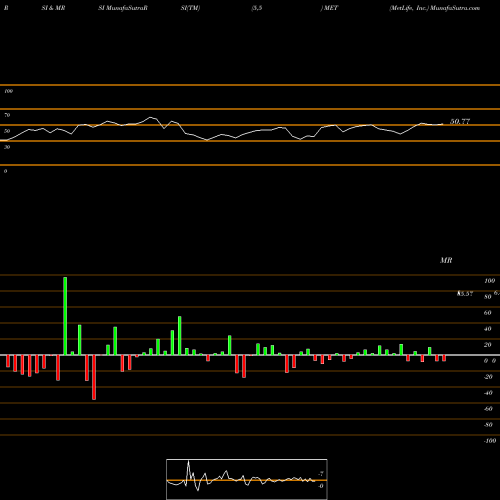Viewport: 500px width, 500px height.
Task: Click the 5.57 value label near MR axis
Action: (465, 294)
